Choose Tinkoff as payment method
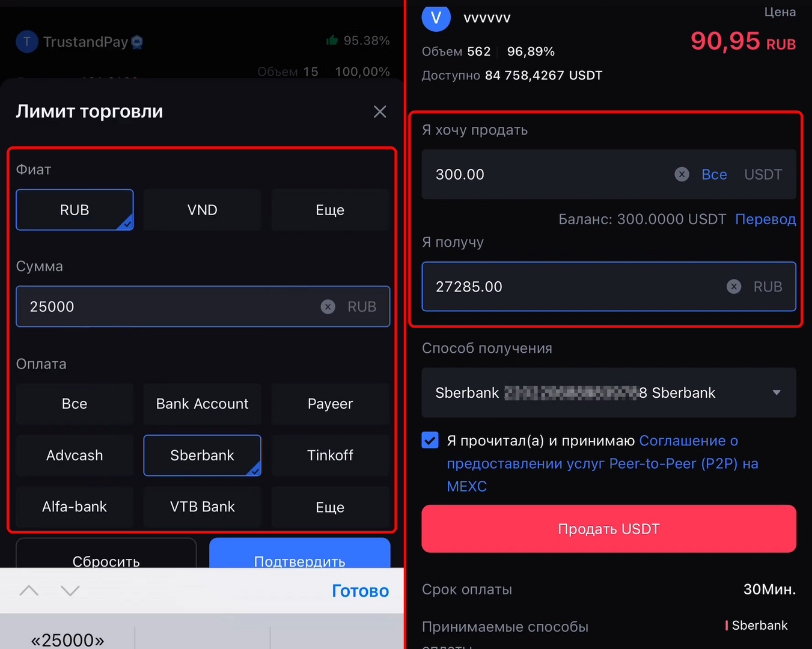This screenshot has height=649, width=812. (x=330, y=456)
